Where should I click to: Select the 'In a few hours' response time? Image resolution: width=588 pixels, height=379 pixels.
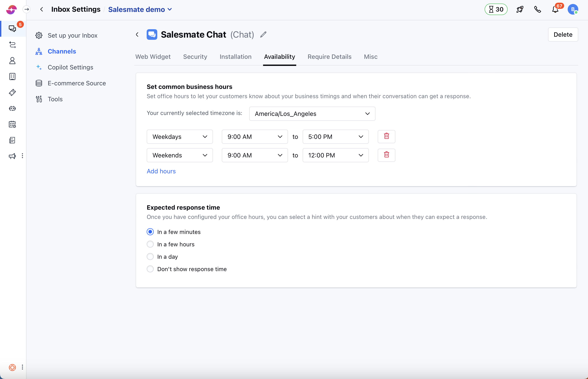point(150,244)
